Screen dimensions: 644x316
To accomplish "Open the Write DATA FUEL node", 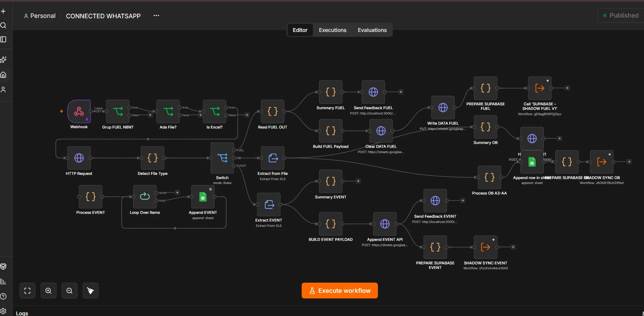I will tap(443, 108).
